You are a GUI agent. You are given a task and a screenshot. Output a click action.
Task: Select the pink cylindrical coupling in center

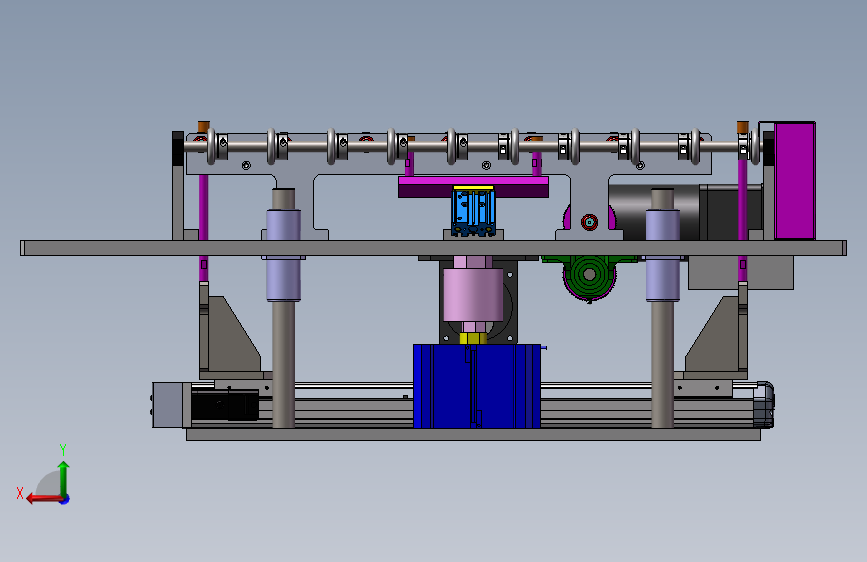pyautogui.click(x=473, y=295)
